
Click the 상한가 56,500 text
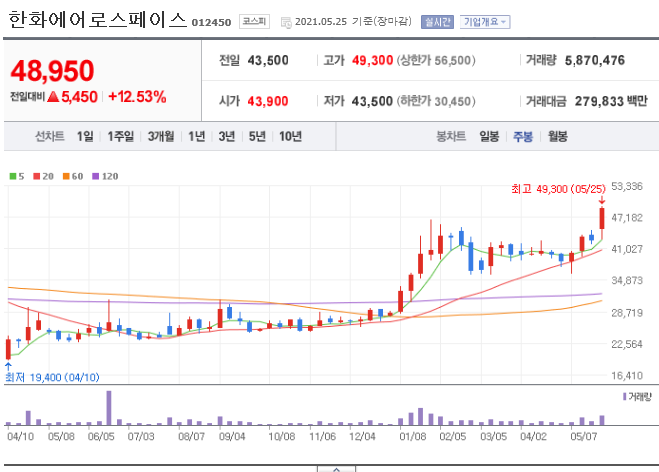point(436,61)
